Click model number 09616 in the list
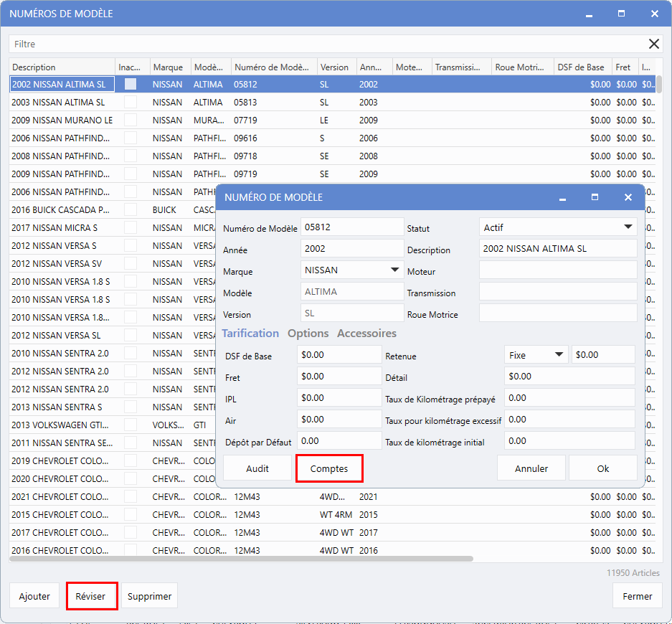 coord(245,138)
